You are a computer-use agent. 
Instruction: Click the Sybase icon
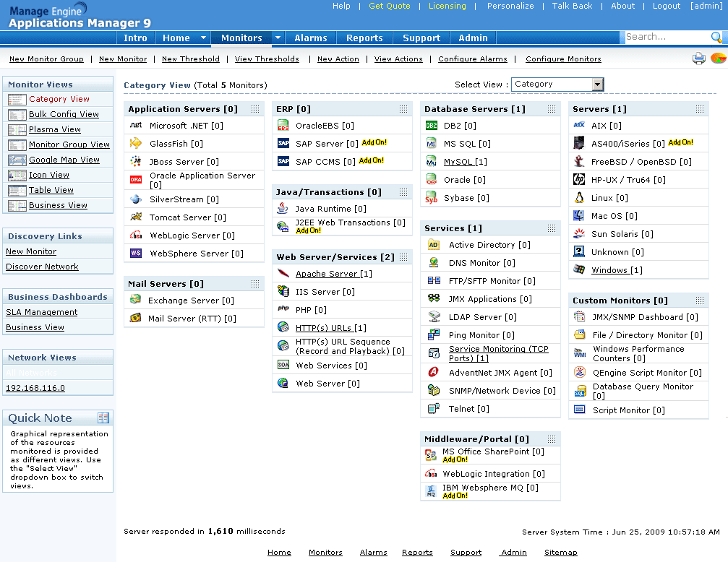(432, 198)
